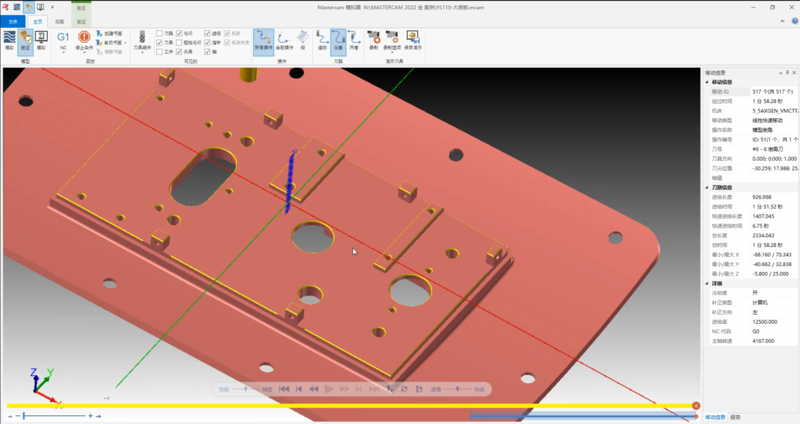The width and height of the screenshot is (800, 424).
Task: Adjust the 慢速/快速 speed slider
Action: tap(457, 389)
